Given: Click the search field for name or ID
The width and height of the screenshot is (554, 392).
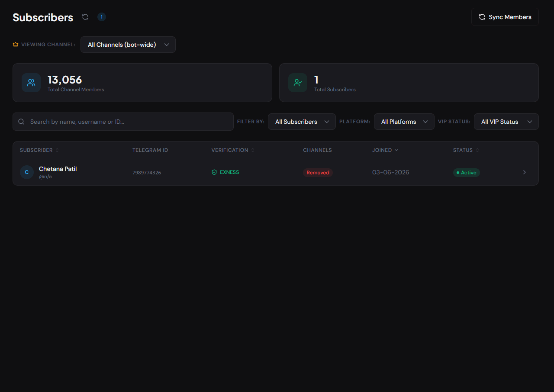Looking at the screenshot, I should [123, 122].
